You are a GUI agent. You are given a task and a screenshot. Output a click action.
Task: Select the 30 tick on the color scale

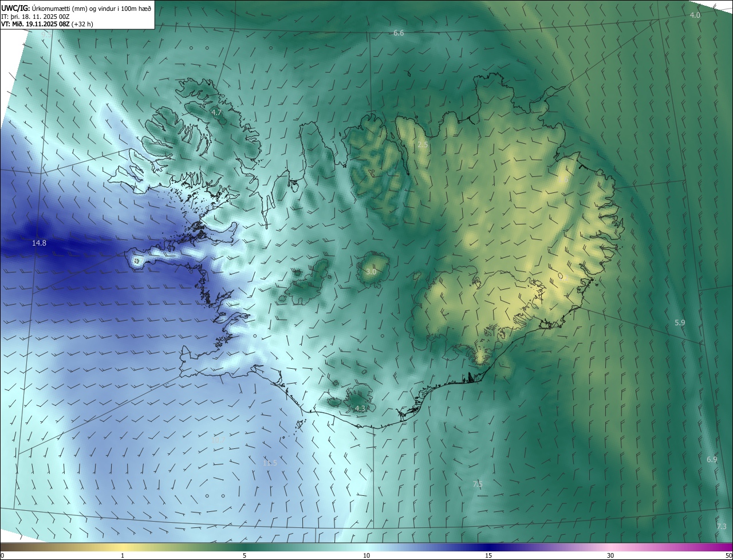610,555
